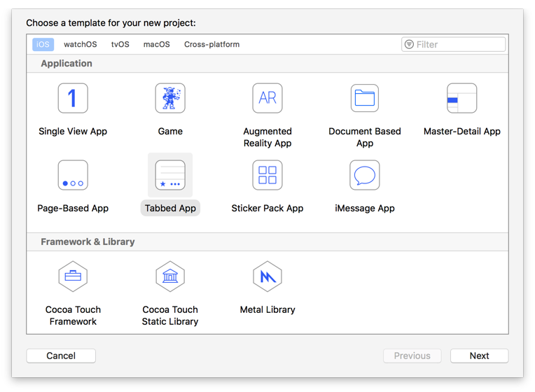This screenshot has width=535, height=392.
Task: Select the Page-Based App icon
Action: [x=73, y=175]
